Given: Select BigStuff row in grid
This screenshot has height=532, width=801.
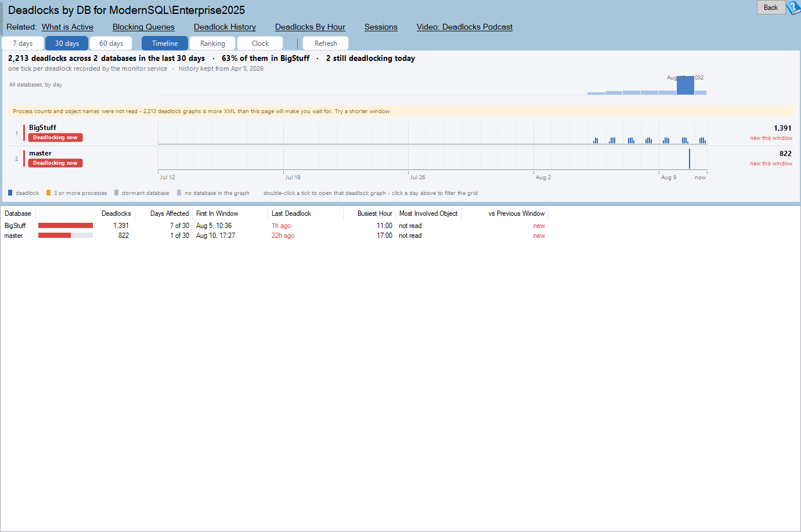Looking at the screenshot, I should [x=275, y=226].
